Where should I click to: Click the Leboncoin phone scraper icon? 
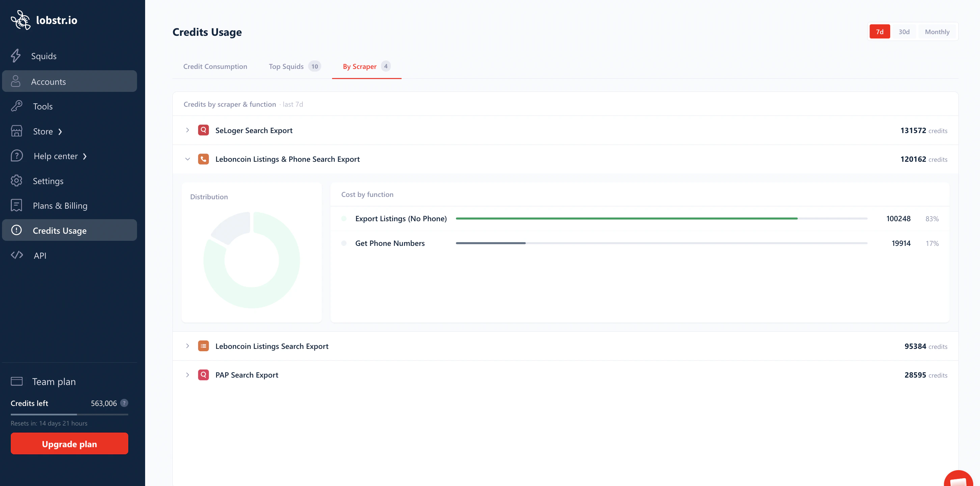click(x=203, y=159)
